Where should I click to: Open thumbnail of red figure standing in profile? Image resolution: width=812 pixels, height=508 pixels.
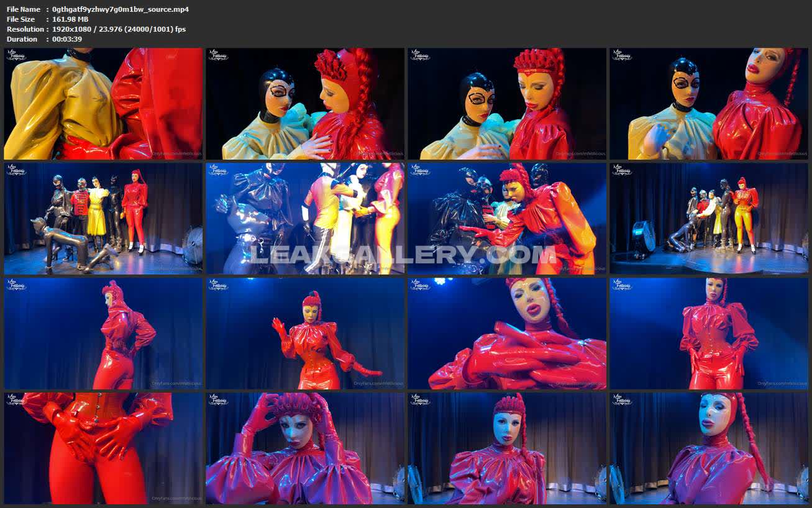[103, 333]
